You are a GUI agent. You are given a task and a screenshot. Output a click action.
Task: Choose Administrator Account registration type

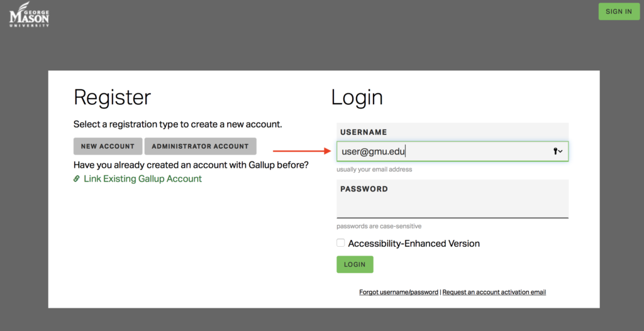tap(201, 146)
